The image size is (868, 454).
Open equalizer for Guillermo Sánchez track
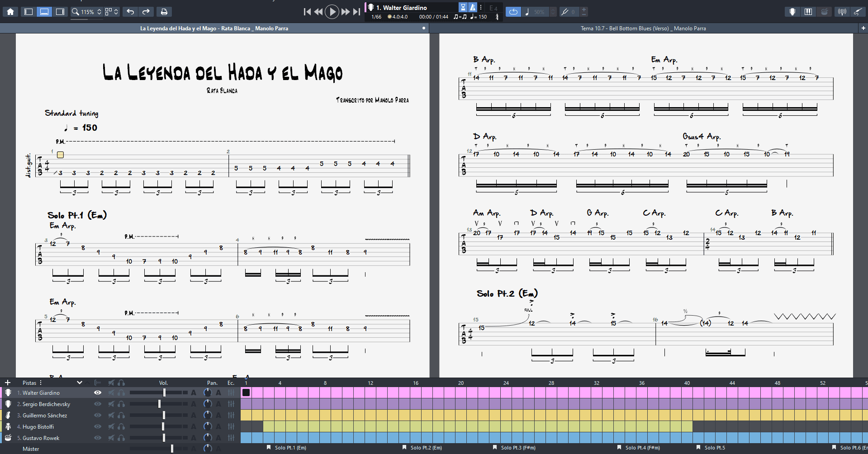pos(231,415)
